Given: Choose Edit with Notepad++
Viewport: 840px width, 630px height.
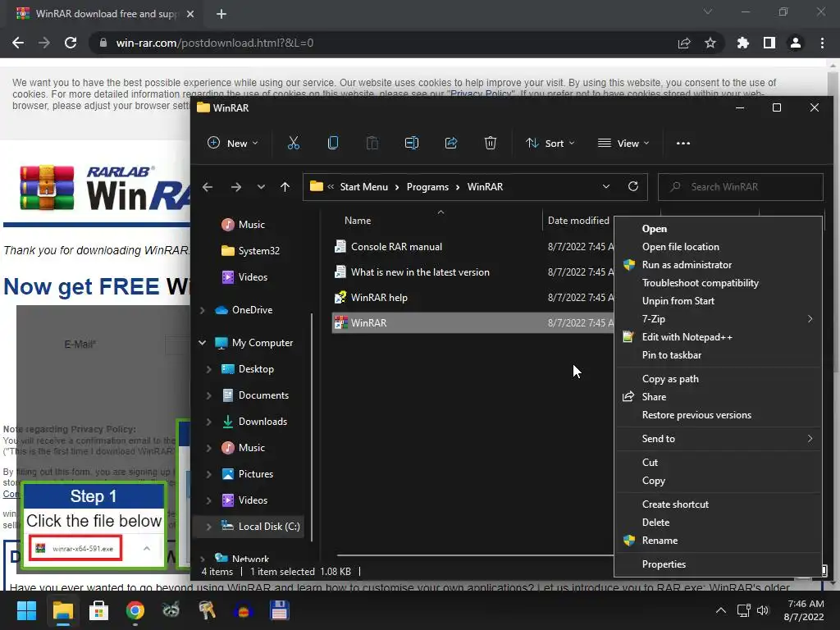Looking at the screenshot, I should 719,337.
